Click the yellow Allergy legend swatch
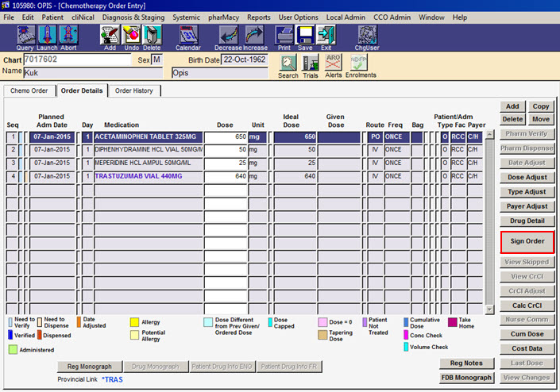The width and height of the screenshot is (560, 392). pyautogui.click(x=135, y=322)
